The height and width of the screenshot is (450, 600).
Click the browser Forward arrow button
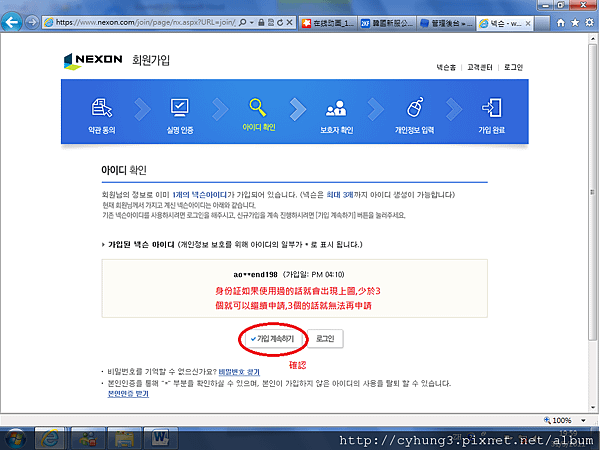click(32, 23)
